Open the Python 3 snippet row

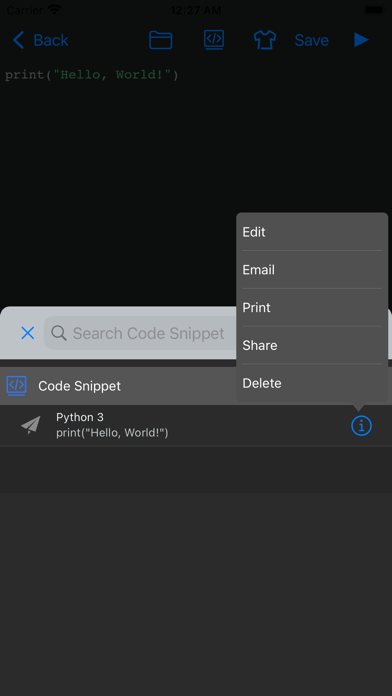click(x=196, y=425)
